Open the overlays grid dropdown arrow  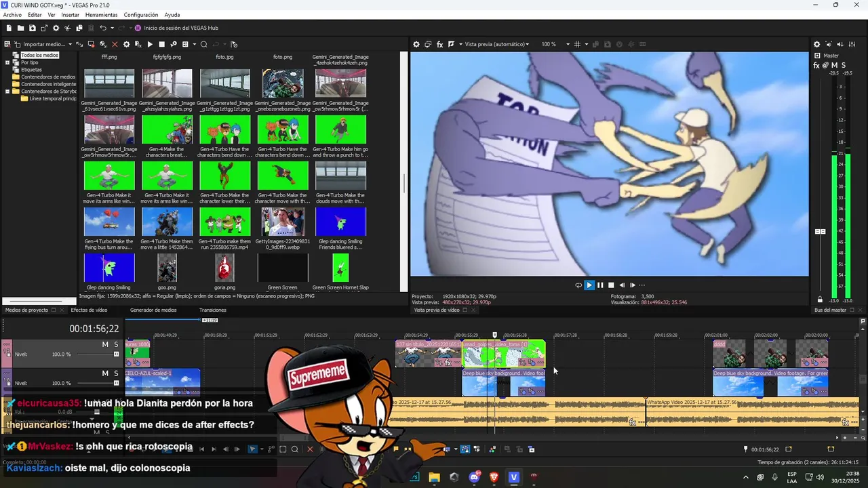tap(585, 44)
